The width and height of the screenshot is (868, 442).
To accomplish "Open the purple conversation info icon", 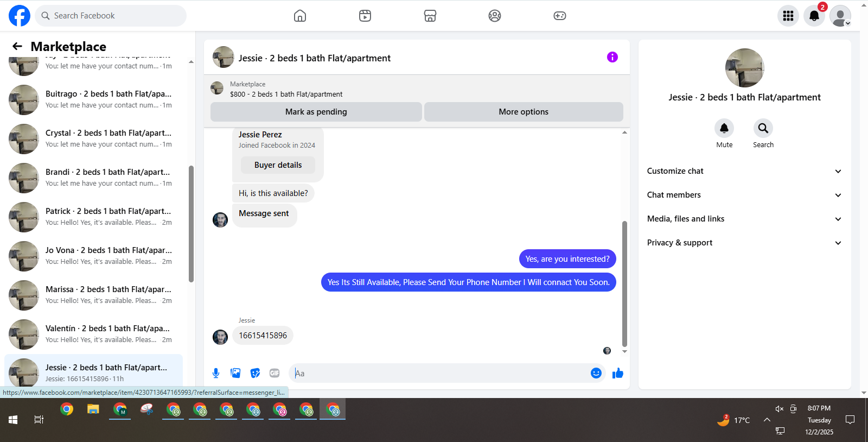I will click(612, 57).
